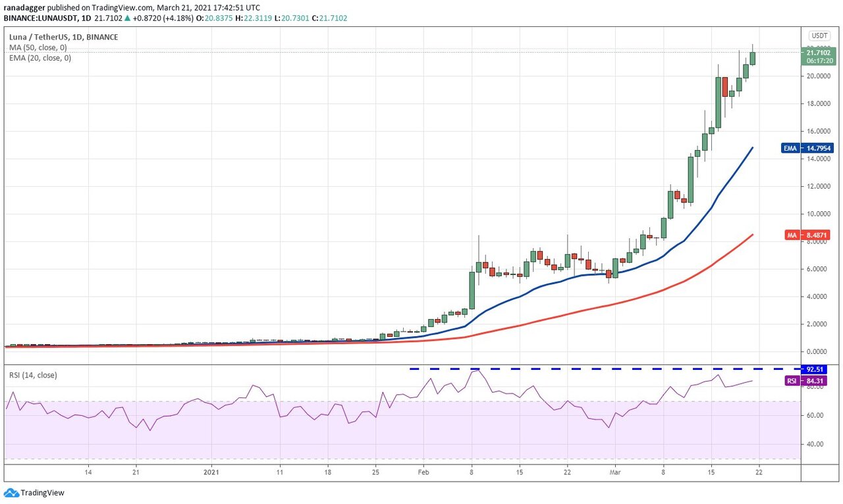The width and height of the screenshot is (843, 504).
Task: Select the RSI (14, close) indicator legend
Action: click(x=33, y=375)
